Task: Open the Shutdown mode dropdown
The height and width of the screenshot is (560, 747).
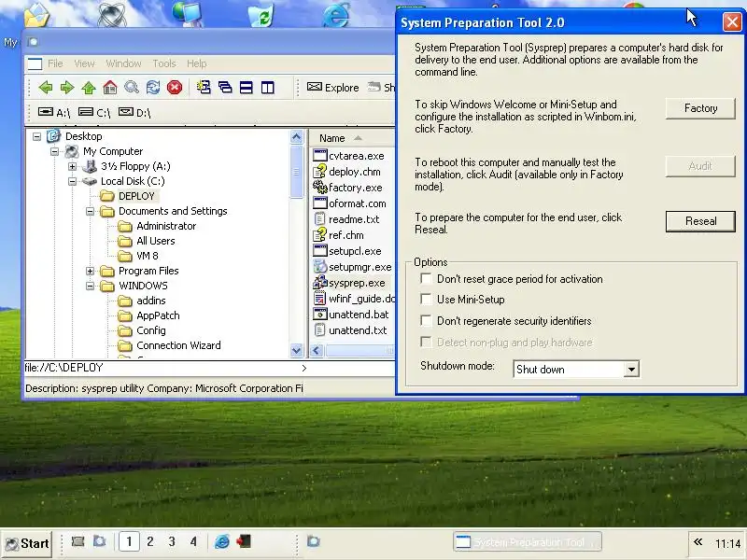Action: point(631,369)
